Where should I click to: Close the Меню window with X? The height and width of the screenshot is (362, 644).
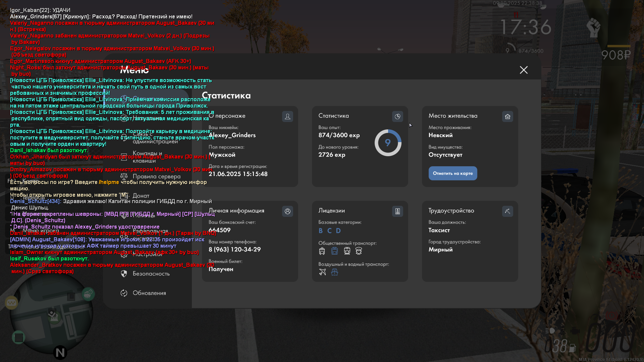pyautogui.click(x=524, y=70)
